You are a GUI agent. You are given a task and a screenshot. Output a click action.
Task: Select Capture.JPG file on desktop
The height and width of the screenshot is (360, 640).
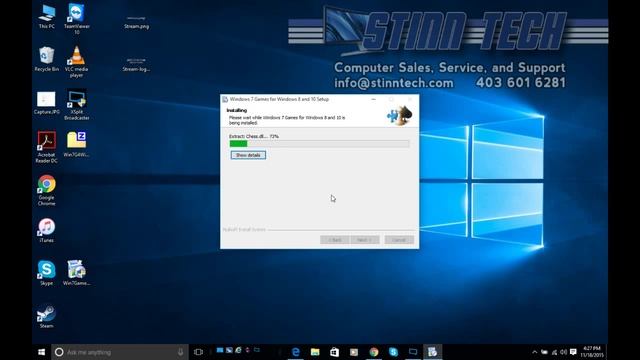click(x=47, y=102)
